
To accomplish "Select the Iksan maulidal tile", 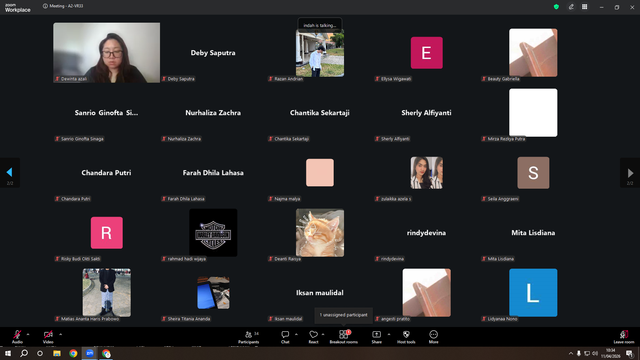I will pos(320,293).
